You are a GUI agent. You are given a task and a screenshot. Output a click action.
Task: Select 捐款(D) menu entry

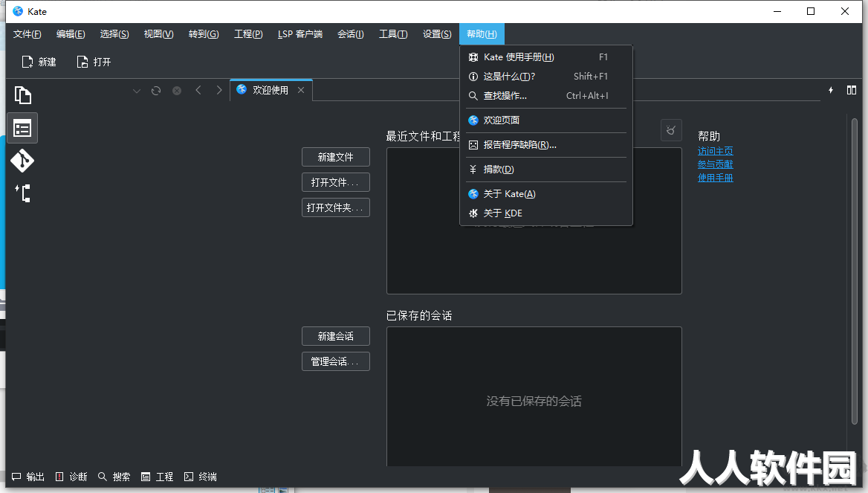(545, 170)
